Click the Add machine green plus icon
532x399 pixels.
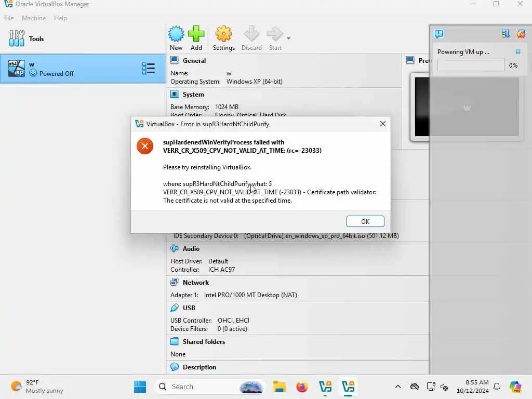tap(196, 34)
